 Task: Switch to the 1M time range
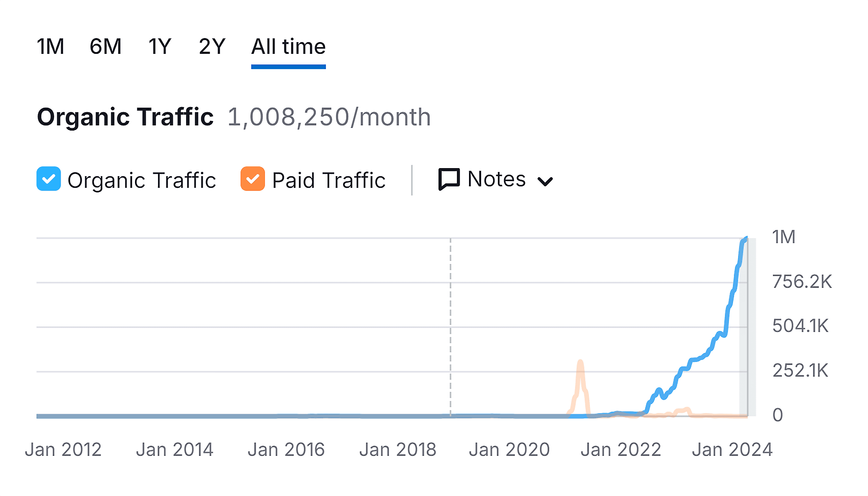tap(50, 46)
